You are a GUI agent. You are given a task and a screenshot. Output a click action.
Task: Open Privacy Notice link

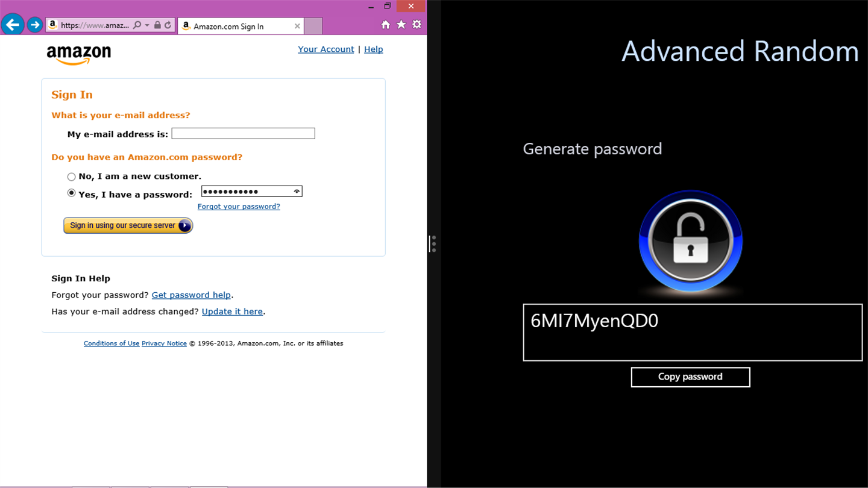[164, 343]
